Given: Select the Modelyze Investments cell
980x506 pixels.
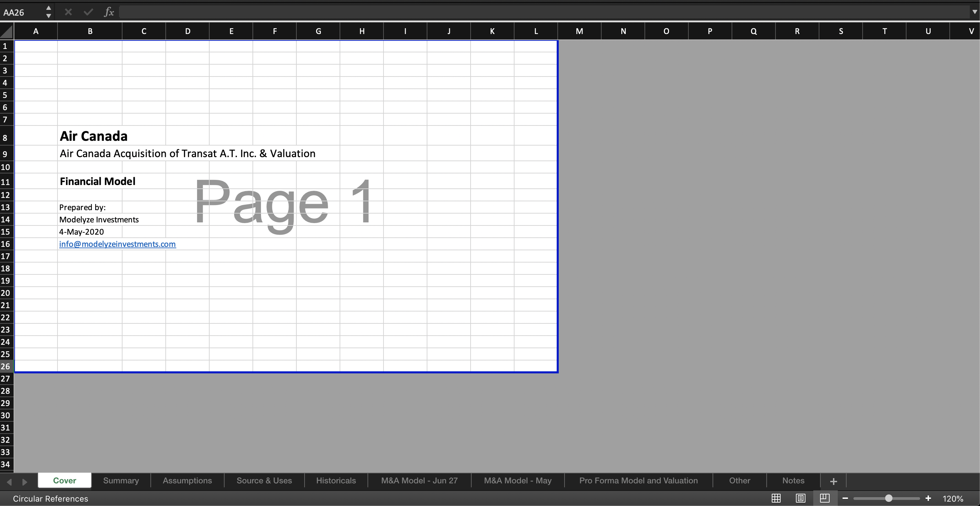Looking at the screenshot, I should 90,219.
